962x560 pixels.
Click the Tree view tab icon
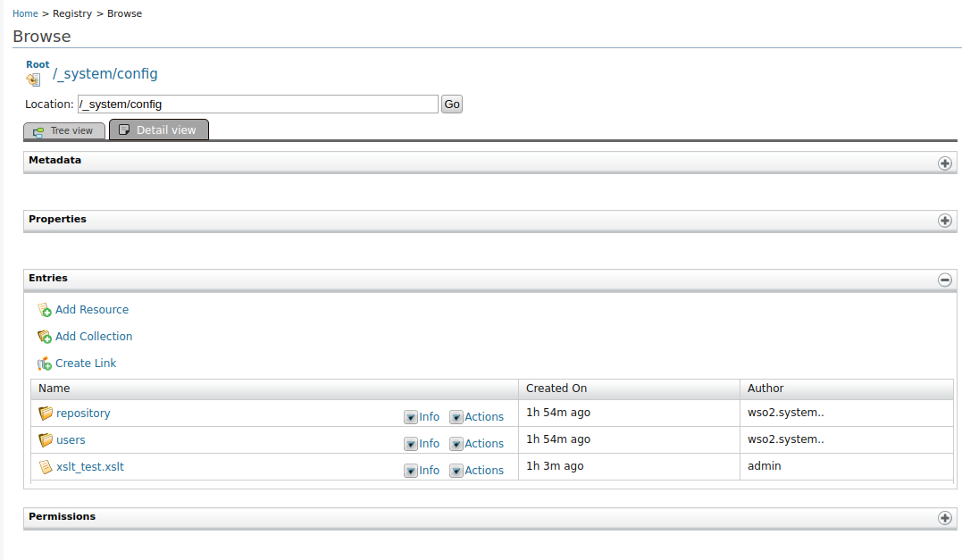click(38, 130)
